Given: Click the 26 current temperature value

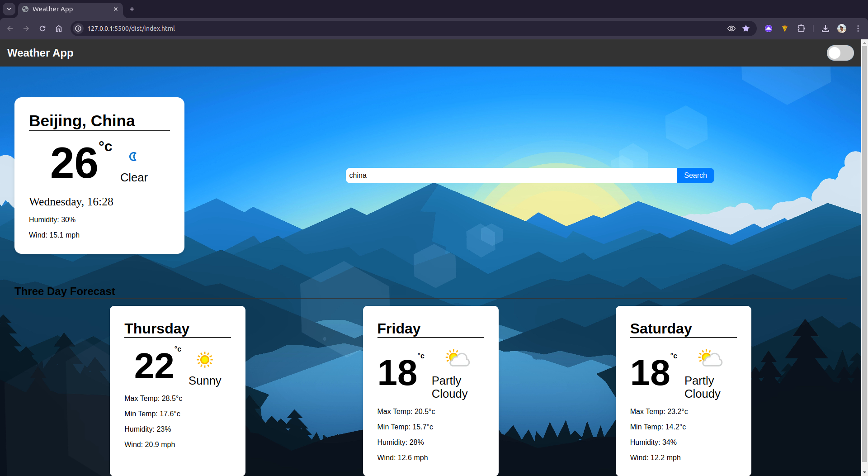Looking at the screenshot, I should coord(74,163).
